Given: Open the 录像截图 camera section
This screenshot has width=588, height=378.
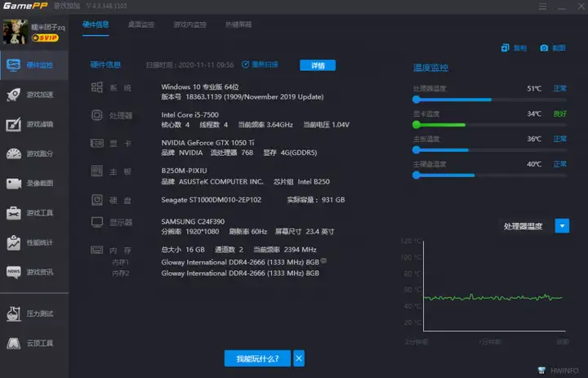Looking at the screenshot, I should [x=34, y=184].
